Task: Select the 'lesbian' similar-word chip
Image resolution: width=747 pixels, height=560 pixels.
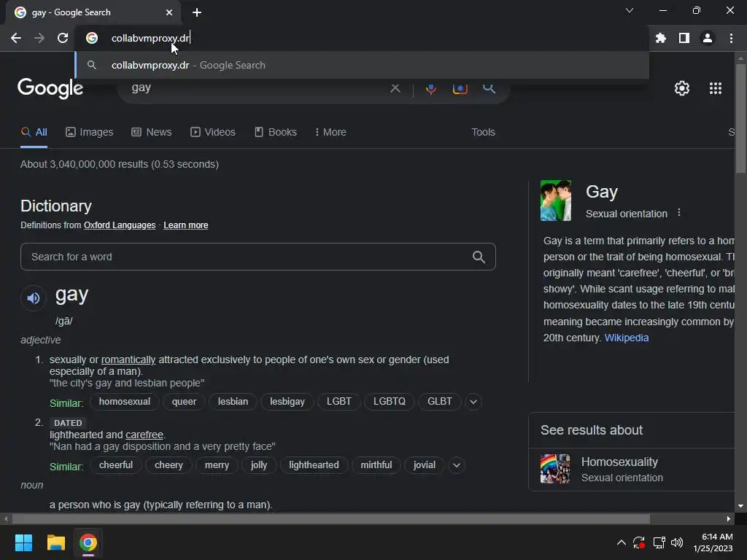Action: coord(233,402)
